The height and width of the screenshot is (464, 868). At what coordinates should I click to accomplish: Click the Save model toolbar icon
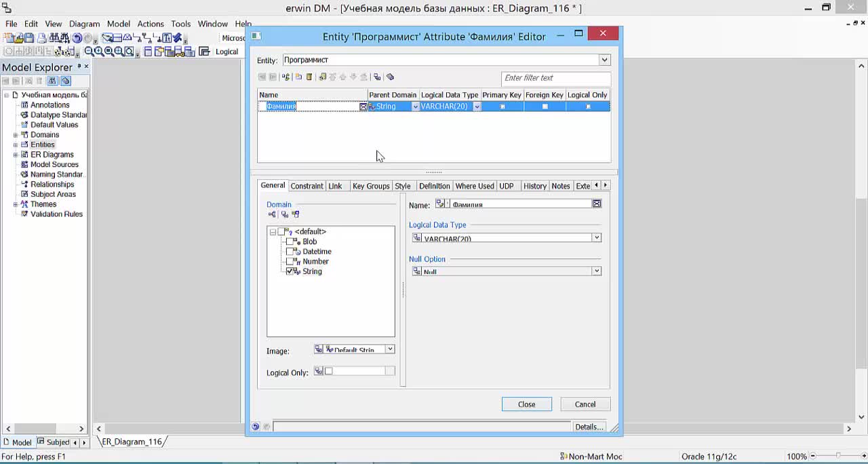[29, 38]
